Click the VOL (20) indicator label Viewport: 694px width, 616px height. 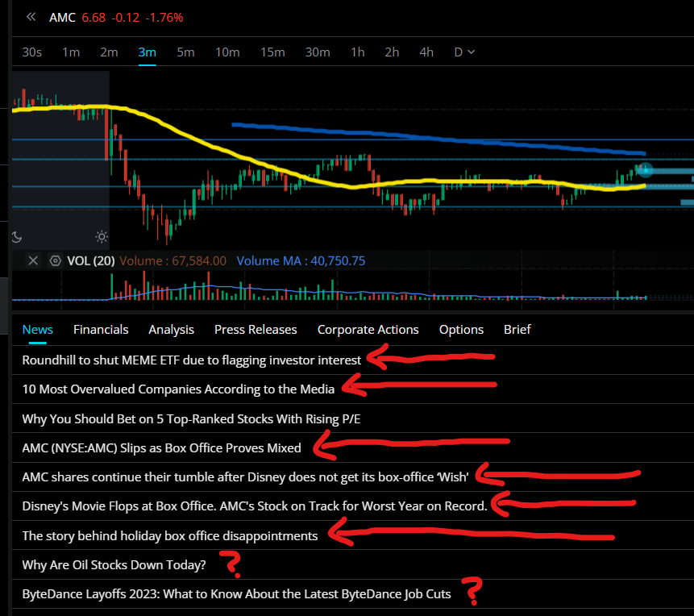tap(91, 261)
